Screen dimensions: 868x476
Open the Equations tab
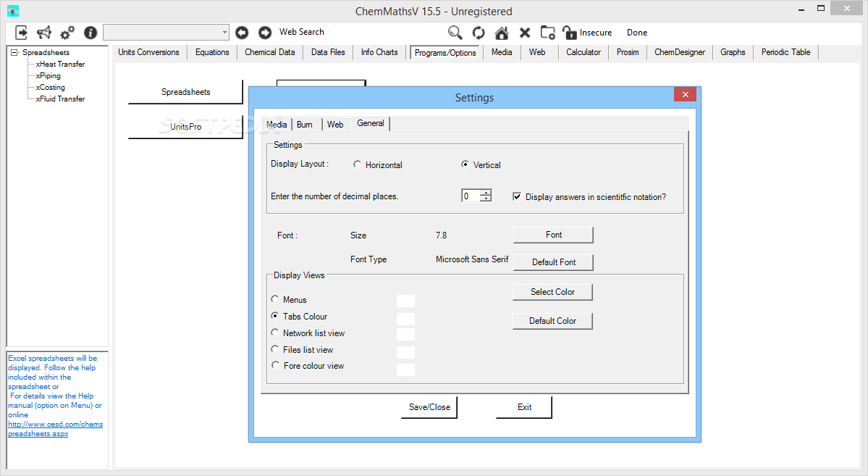[x=212, y=52]
